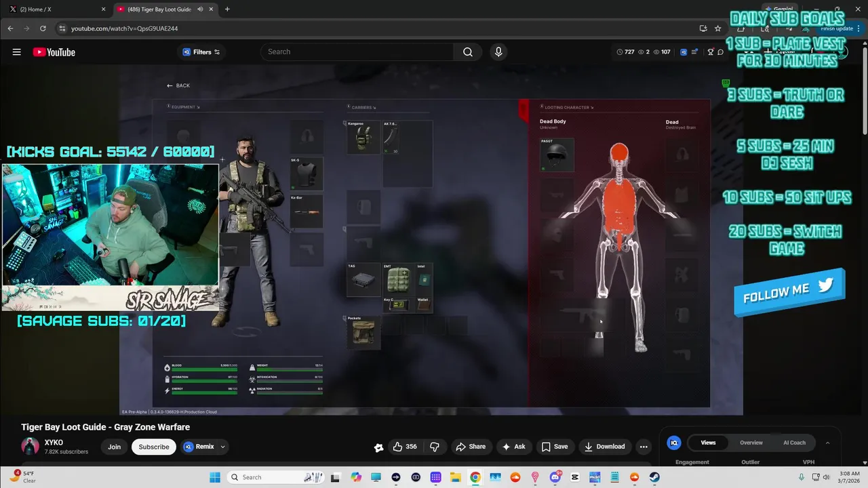The image size is (868, 488).
Task: Open File Explorer from the taskbar
Action: click(455, 477)
